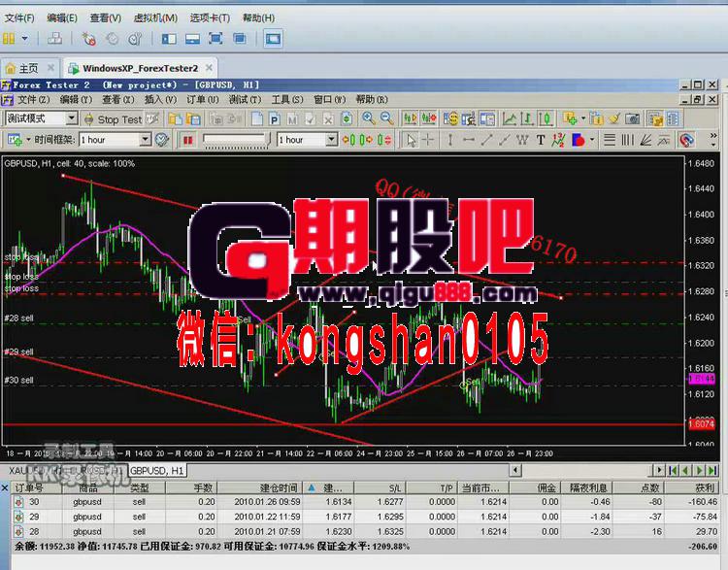Select the W wave pattern tool
Image resolution: width=728 pixels, height=570 pixels.
tap(522, 140)
